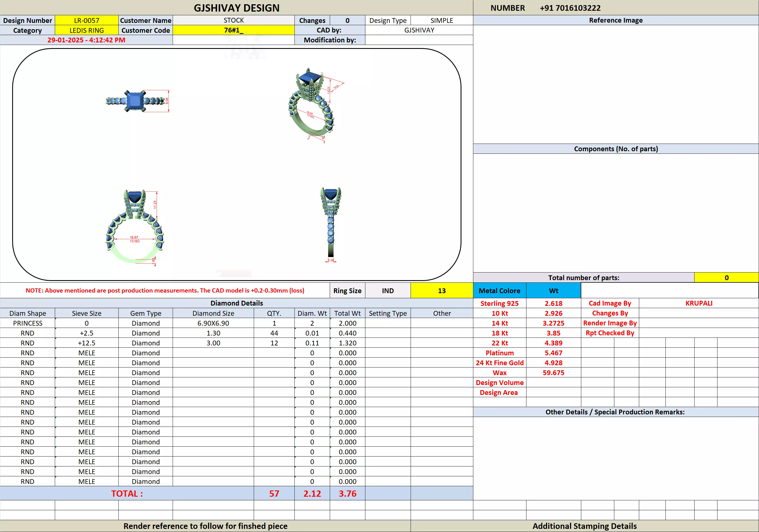Image resolution: width=759 pixels, height=532 pixels.
Task: Click the 6.90X6.90 diamond size cell
Action: (x=213, y=323)
